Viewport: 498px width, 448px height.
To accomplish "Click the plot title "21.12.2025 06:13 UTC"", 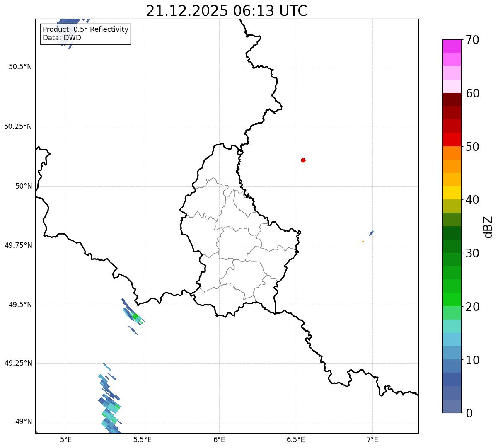I will 227,11.
